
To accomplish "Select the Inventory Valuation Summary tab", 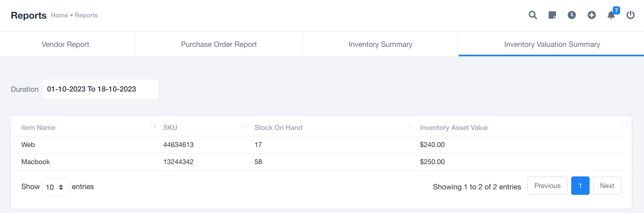I will click(x=552, y=44).
